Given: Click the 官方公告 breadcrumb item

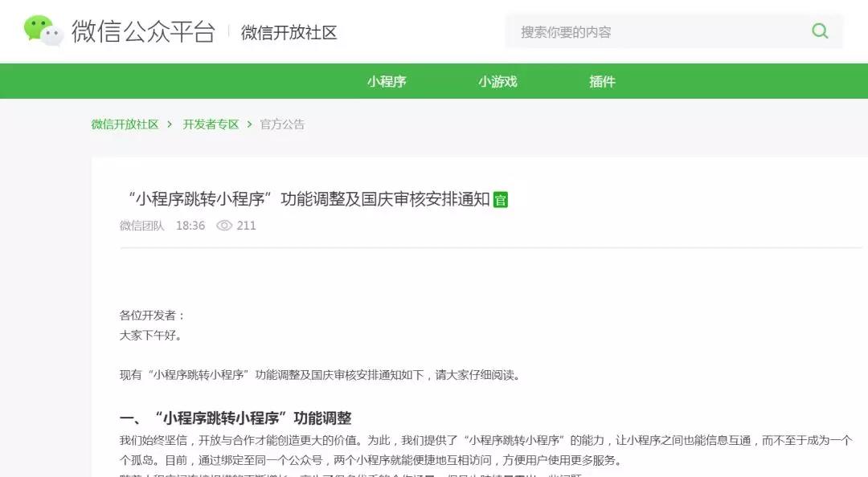Looking at the screenshot, I should (282, 124).
